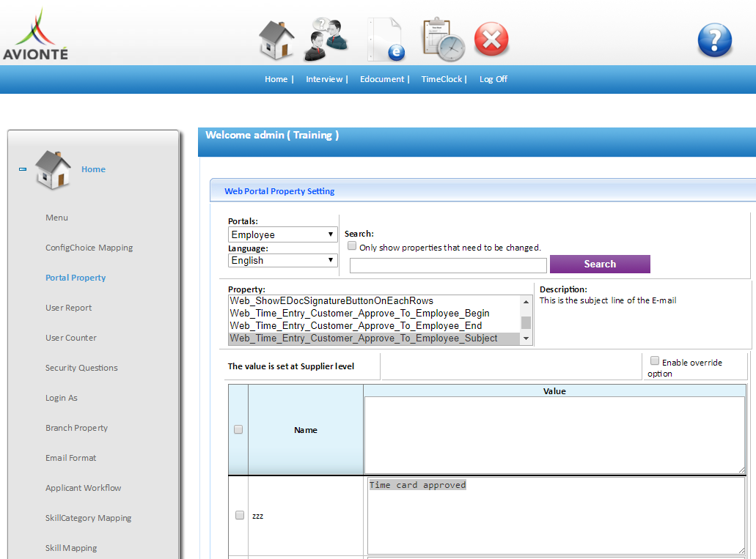756x559 pixels.
Task: Select Edocument in the navigation bar
Action: [382, 79]
